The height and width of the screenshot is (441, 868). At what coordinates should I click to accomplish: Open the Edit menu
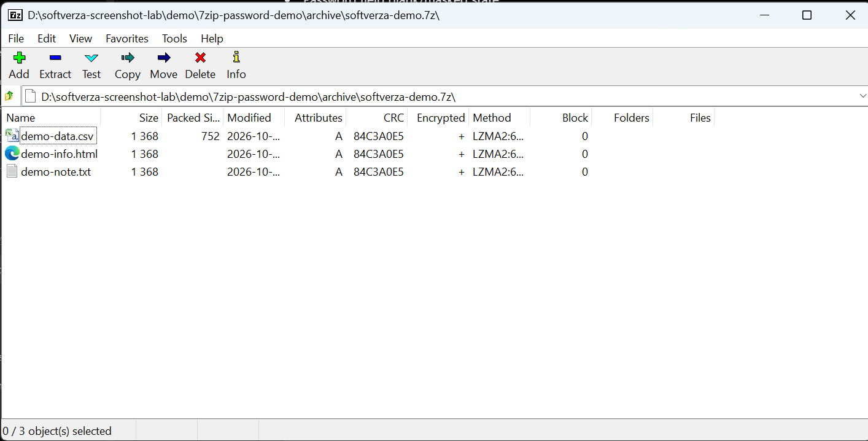(47, 38)
